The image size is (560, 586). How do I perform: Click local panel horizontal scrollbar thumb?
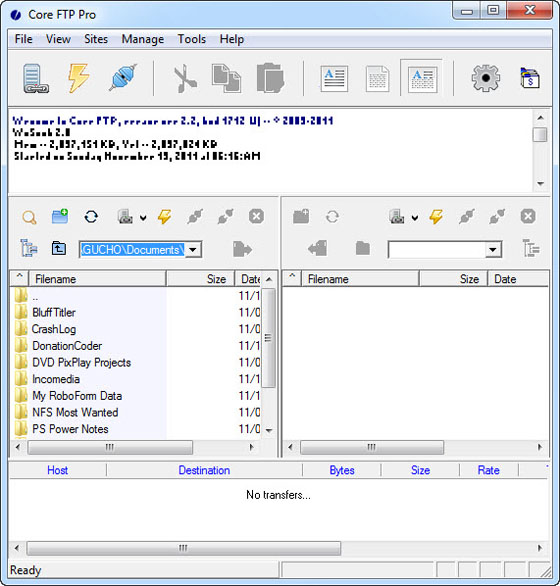point(110,447)
